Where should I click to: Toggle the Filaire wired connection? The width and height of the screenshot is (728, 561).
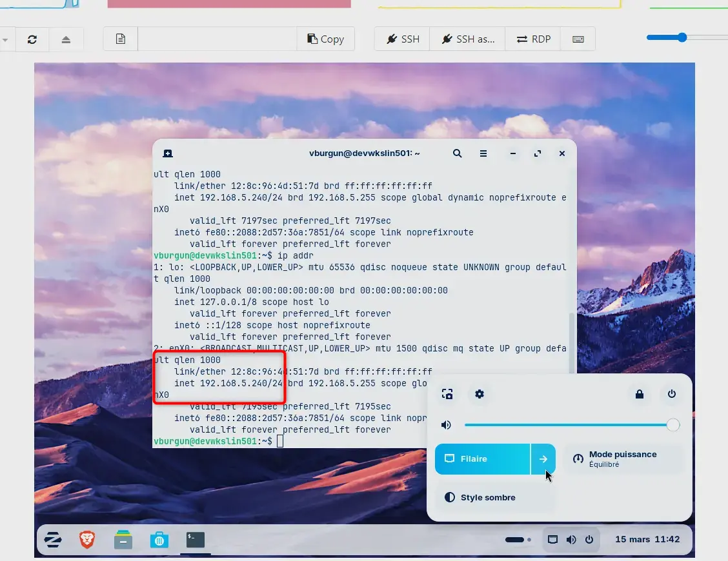(482, 459)
